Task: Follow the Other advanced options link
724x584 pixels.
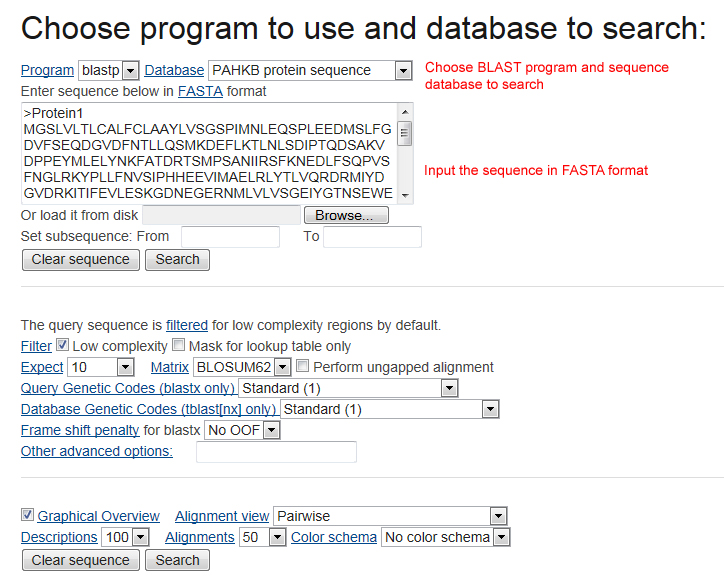Action: coord(97,452)
